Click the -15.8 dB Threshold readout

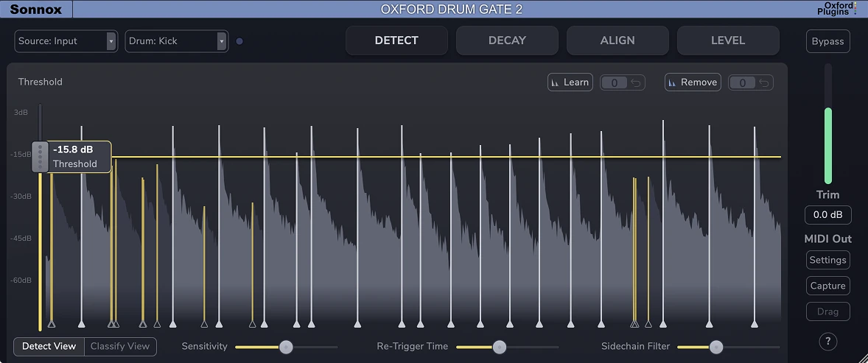point(79,157)
